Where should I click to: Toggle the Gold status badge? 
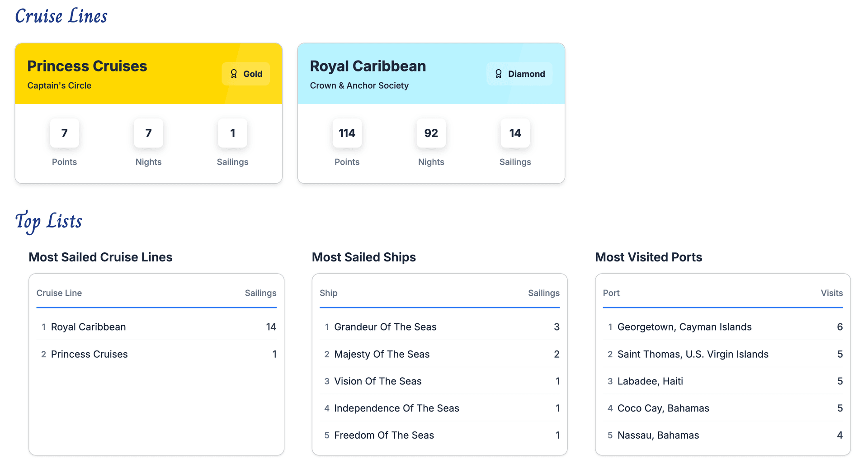245,74
